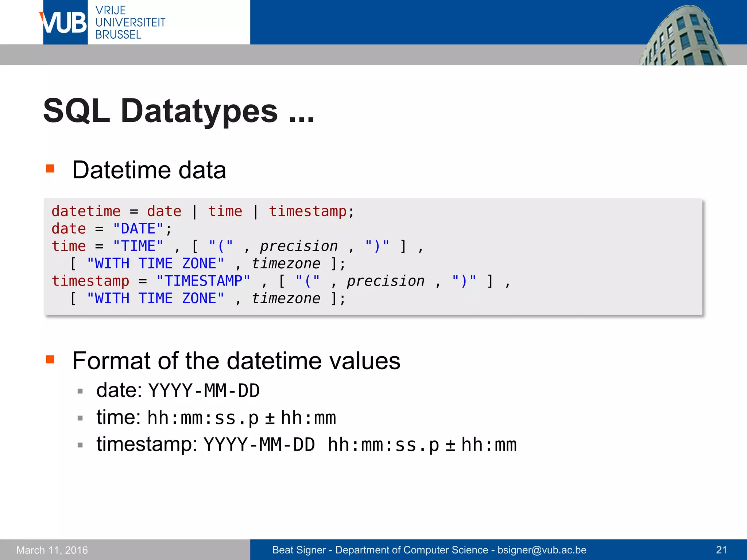The image size is (747, 560).
Task: Click the 'date: YYYY-MM-DD' format line
Action: [178, 390]
